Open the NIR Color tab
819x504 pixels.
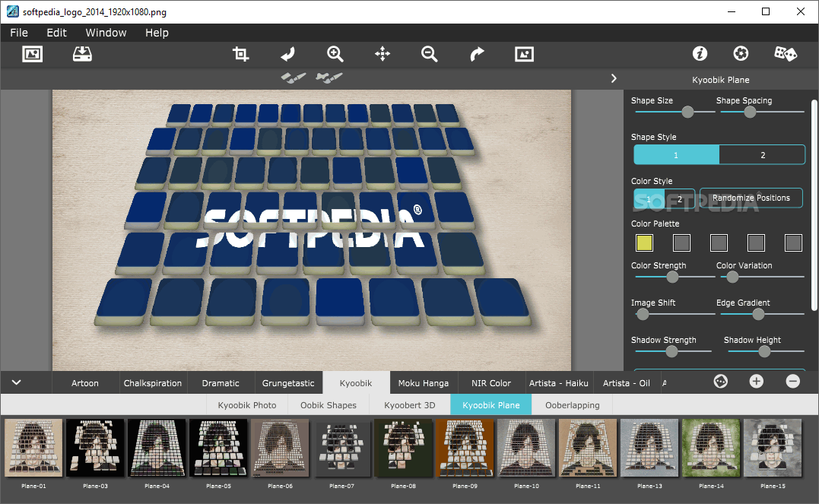click(491, 383)
